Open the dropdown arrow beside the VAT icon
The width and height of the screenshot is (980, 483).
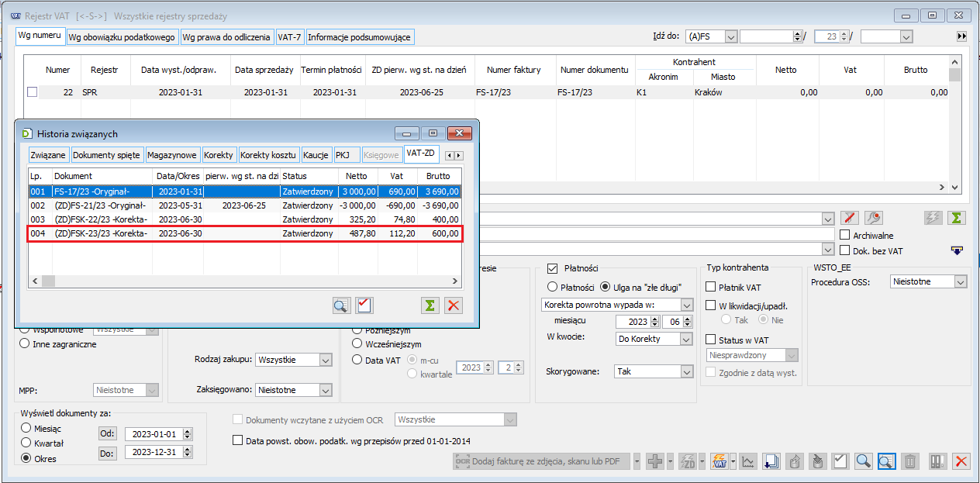point(733,461)
